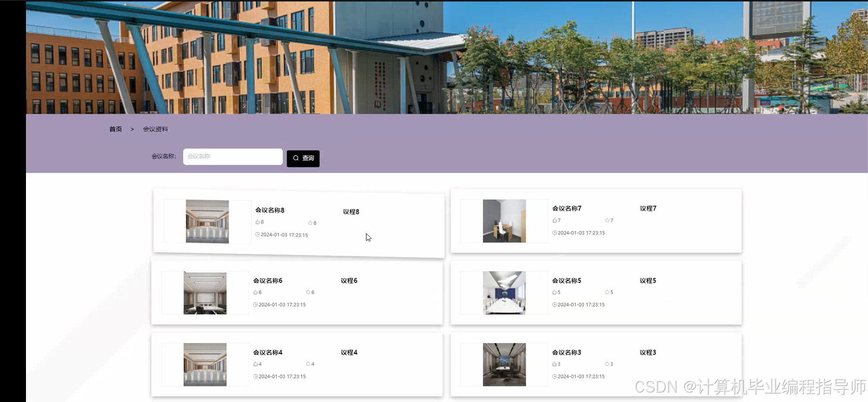This screenshot has height=402, width=868.
Task: Click the 查询 search button
Action: [x=303, y=158]
